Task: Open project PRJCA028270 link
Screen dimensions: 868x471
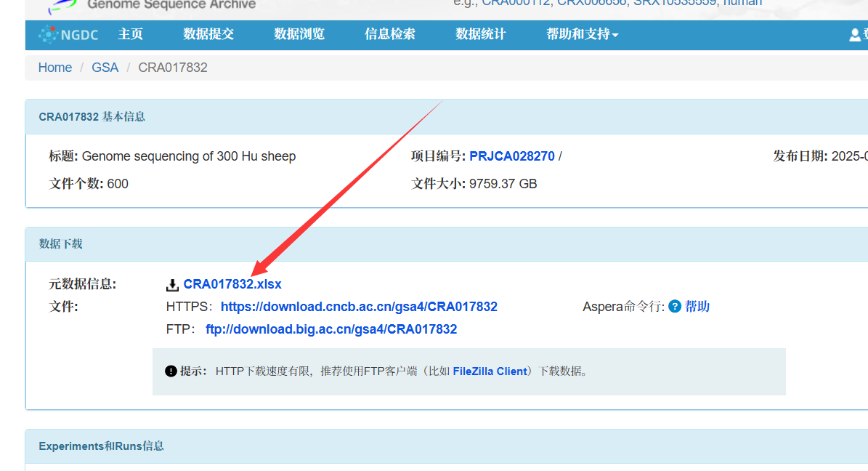Action: pyautogui.click(x=512, y=156)
